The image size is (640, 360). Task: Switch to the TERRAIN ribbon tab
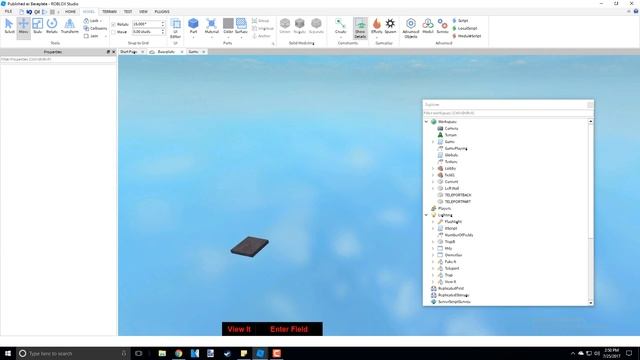pyautogui.click(x=109, y=11)
